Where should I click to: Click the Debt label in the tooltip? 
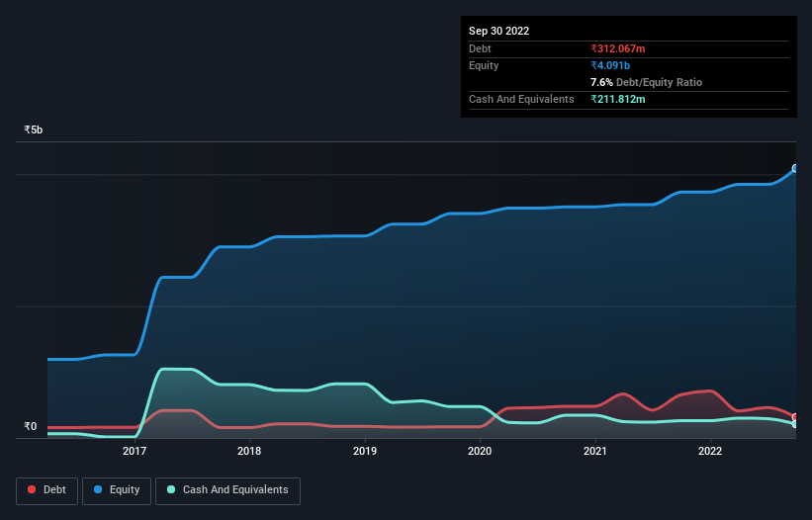[480, 48]
